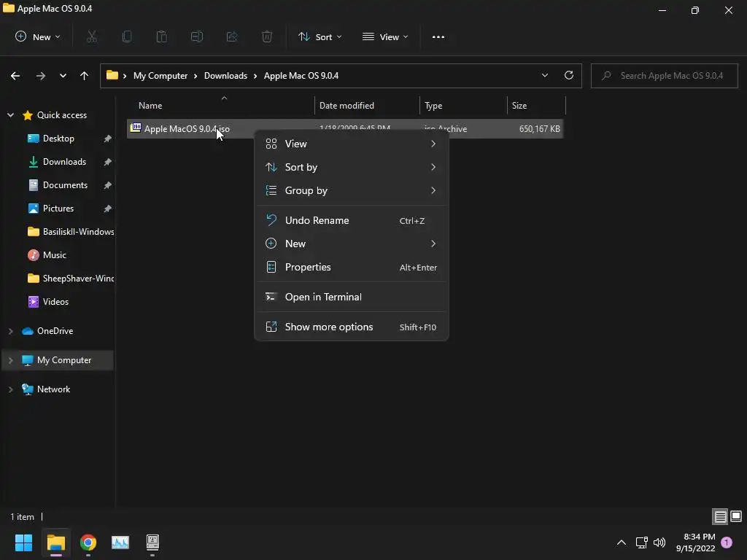Choose Properties from the context menu

click(x=352, y=267)
